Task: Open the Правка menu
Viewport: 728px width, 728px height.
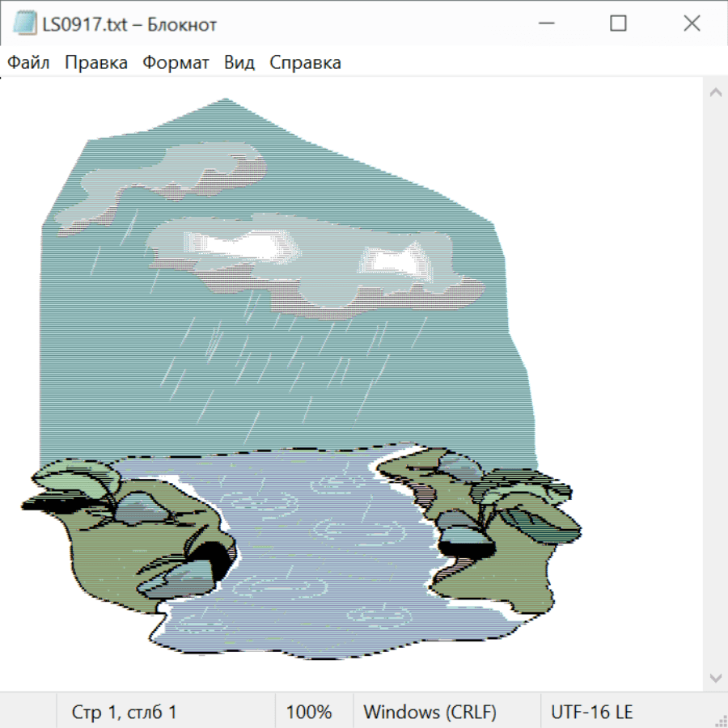Action: coord(96,63)
